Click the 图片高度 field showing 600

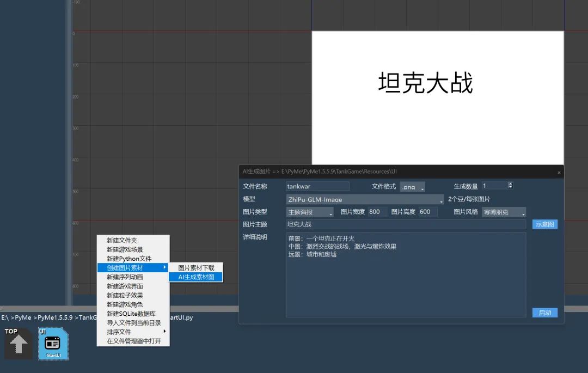[428, 212]
